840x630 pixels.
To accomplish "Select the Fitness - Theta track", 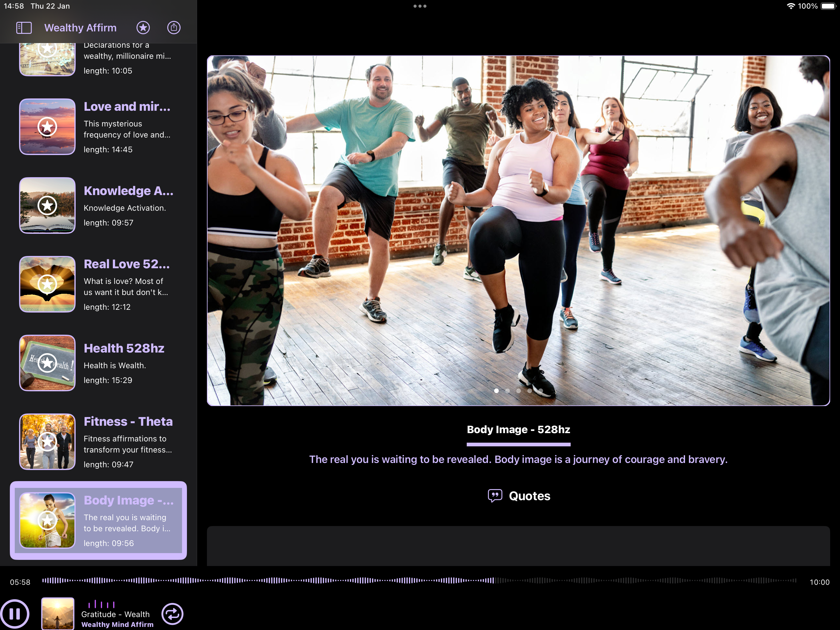I will (98, 441).
